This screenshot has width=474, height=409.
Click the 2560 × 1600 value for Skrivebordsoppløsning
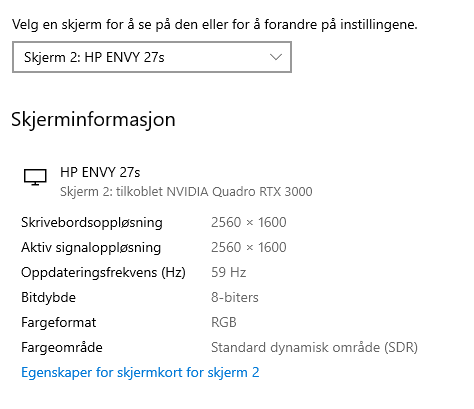(x=249, y=222)
